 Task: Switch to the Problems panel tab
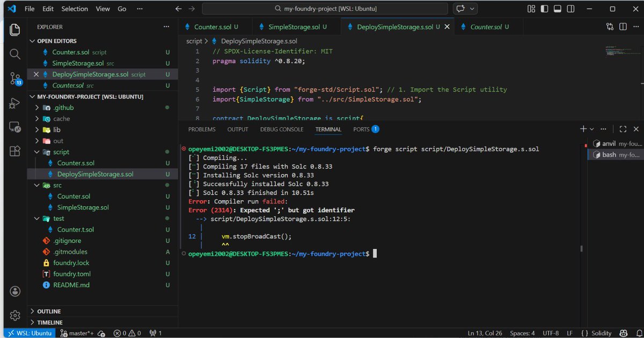pyautogui.click(x=202, y=130)
